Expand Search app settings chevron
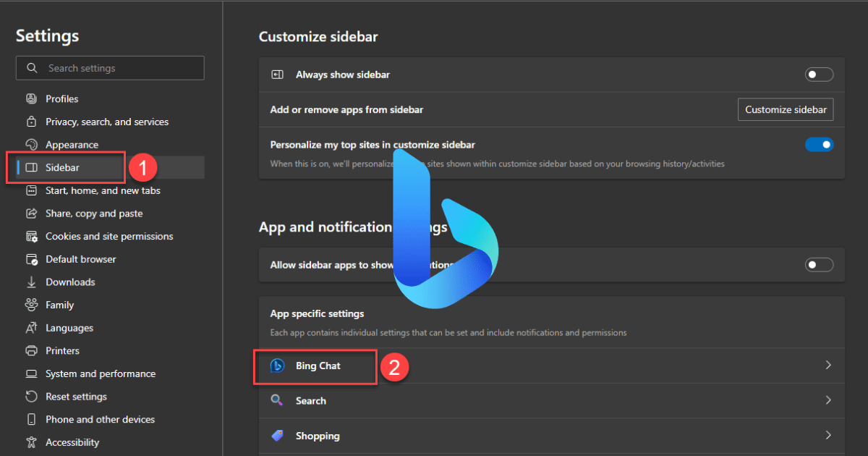Viewport: 868px width, 456px height. [x=828, y=400]
